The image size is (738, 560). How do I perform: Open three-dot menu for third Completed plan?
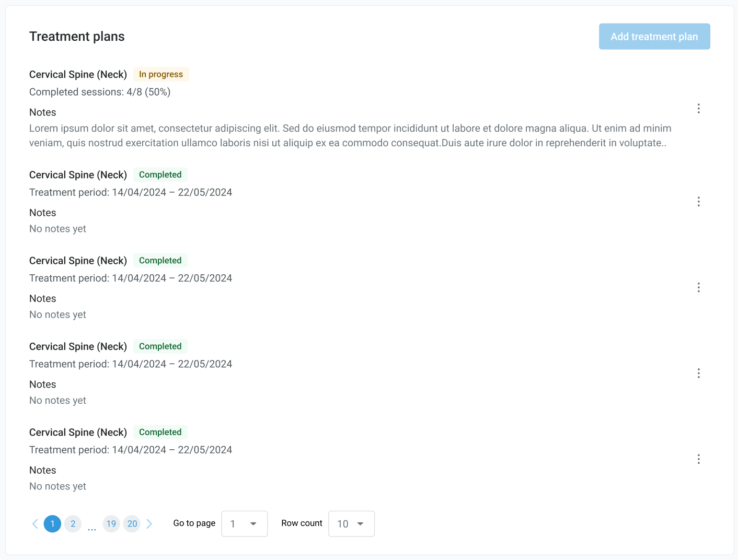click(x=698, y=373)
